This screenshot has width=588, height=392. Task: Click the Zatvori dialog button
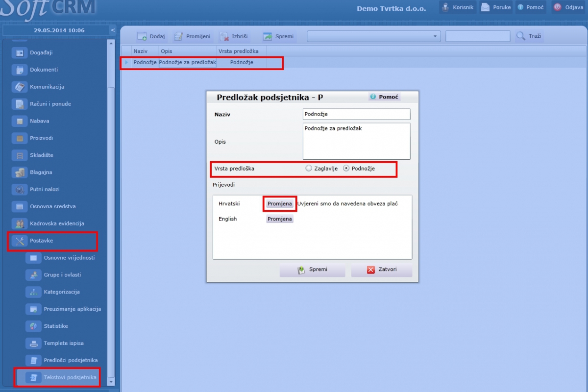[x=382, y=269]
